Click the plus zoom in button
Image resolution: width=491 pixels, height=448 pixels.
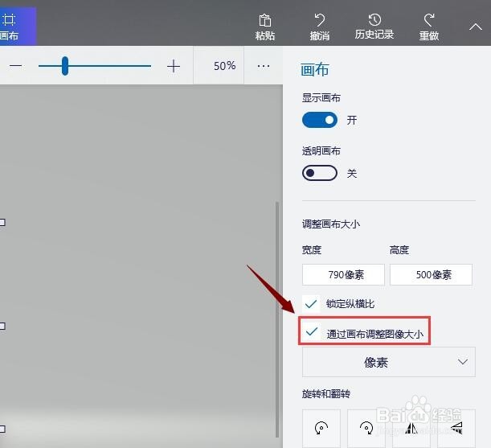(173, 66)
